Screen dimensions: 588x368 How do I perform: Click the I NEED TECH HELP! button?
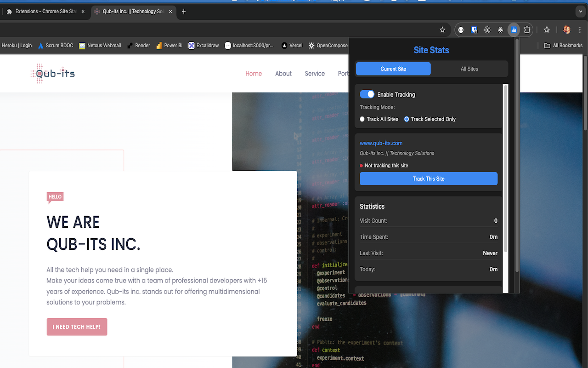tap(77, 327)
